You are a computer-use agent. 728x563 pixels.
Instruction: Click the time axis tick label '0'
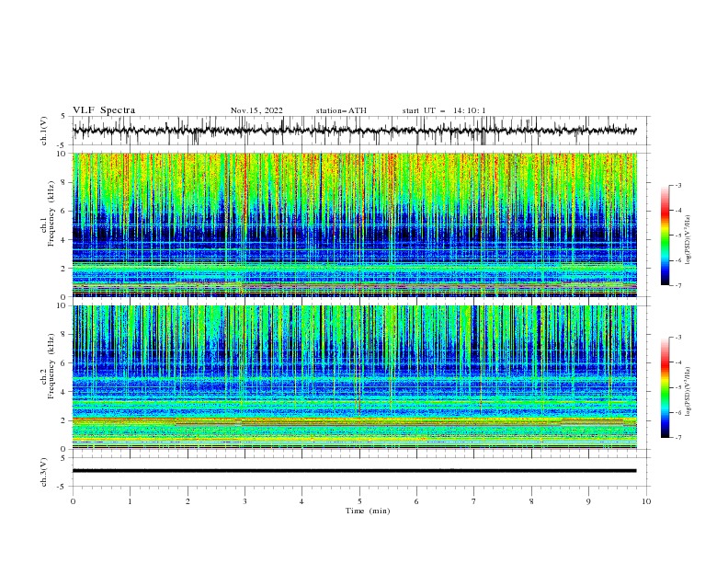point(73,501)
